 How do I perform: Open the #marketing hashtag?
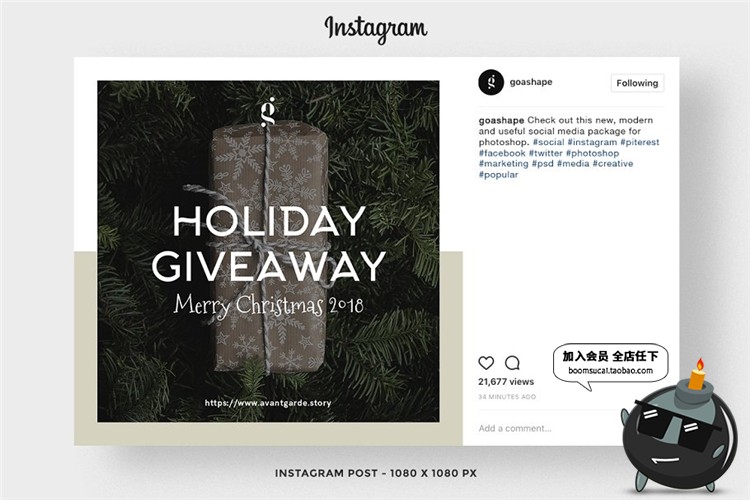point(504,164)
